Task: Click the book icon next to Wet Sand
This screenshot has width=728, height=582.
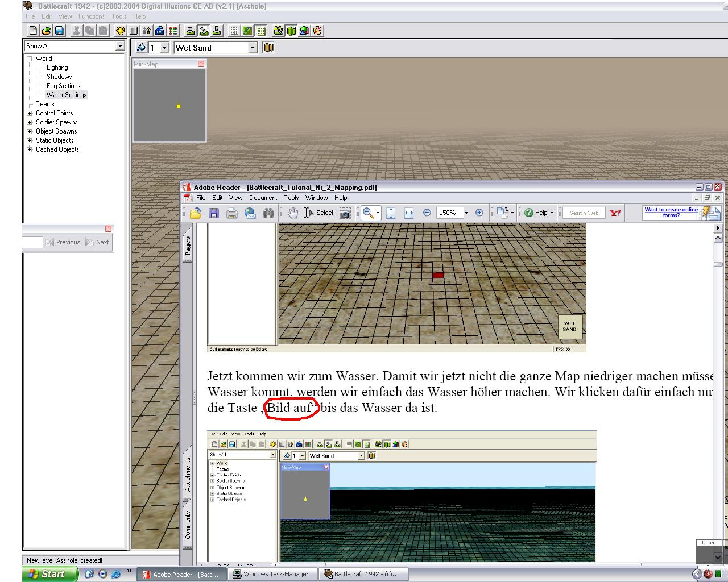Action: pyautogui.click(x=269, y=48)
